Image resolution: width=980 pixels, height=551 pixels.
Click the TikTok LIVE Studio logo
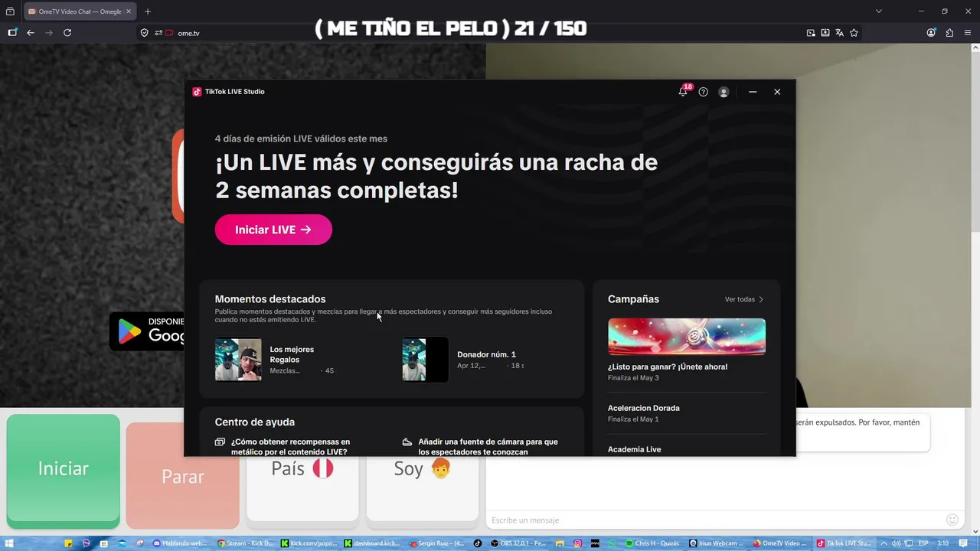[x=197, y=92]
